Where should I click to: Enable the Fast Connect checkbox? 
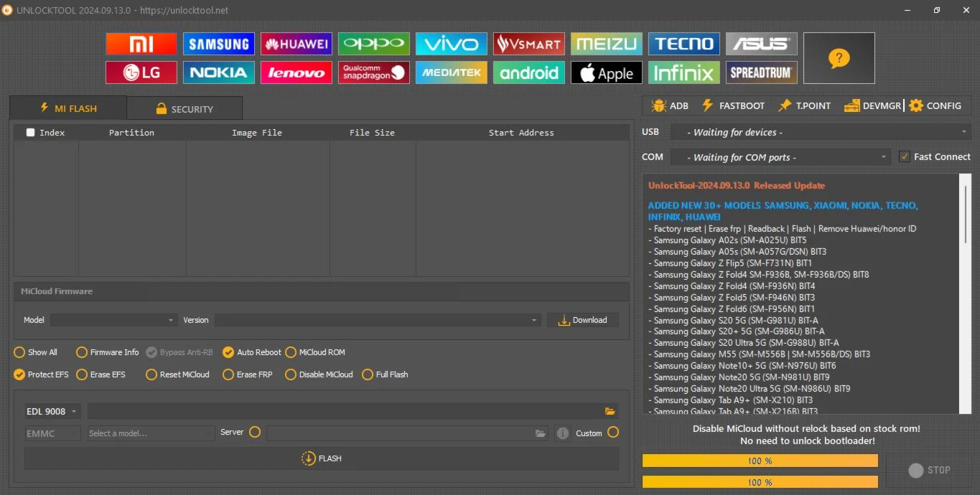905,156
